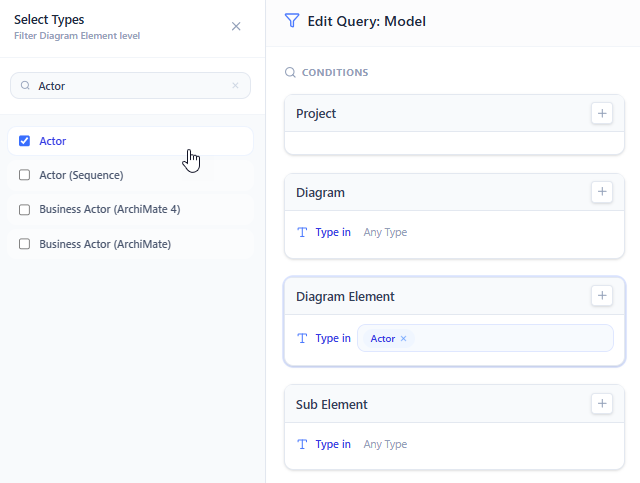Image resolution: width=640 pixels, height=483 pixels.
Task: Open the Diagram Element type input box
Action: click(485, 338)
